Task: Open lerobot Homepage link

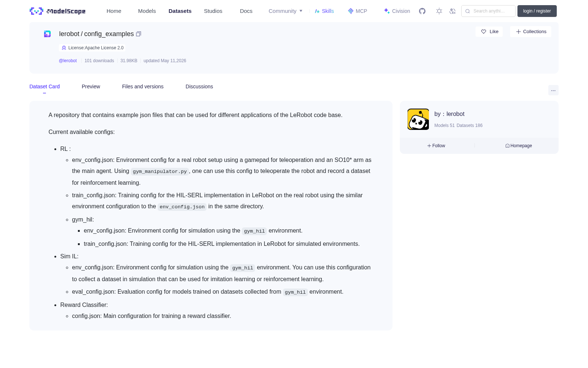Action: pos(519,146)
